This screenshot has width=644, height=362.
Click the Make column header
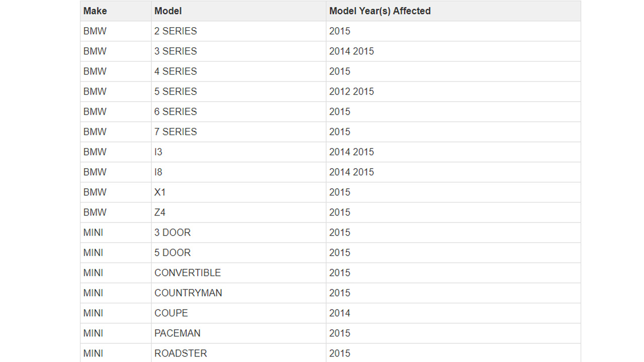pyautogui.click(x=95, y=11)
